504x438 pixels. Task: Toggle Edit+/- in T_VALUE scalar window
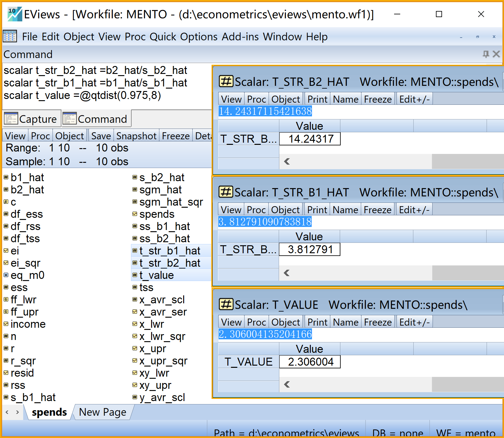414,322
